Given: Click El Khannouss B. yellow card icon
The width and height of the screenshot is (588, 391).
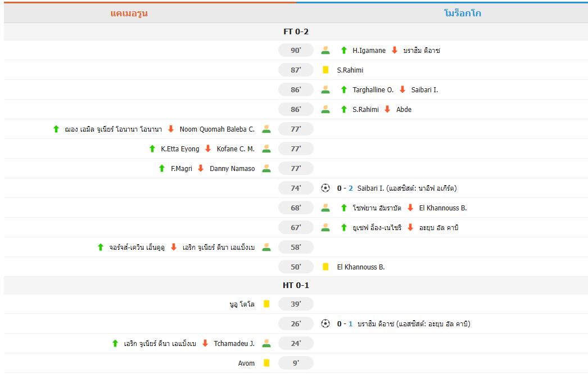Looking at the screenshot, I should [325, 267].
